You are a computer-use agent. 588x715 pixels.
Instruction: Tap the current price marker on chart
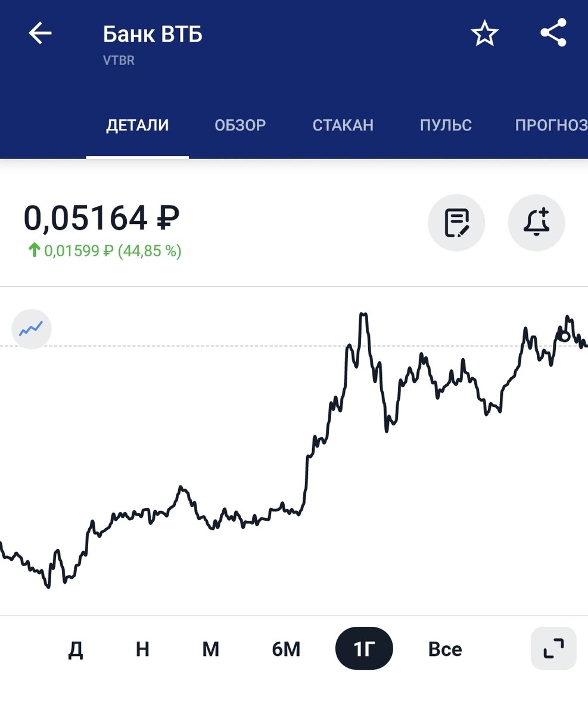(564, 337)
